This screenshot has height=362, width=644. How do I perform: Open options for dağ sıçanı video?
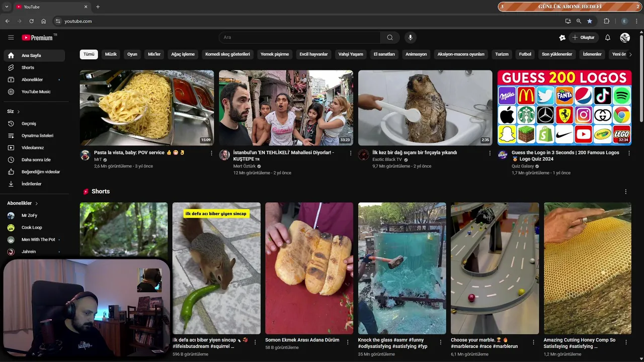490,153
